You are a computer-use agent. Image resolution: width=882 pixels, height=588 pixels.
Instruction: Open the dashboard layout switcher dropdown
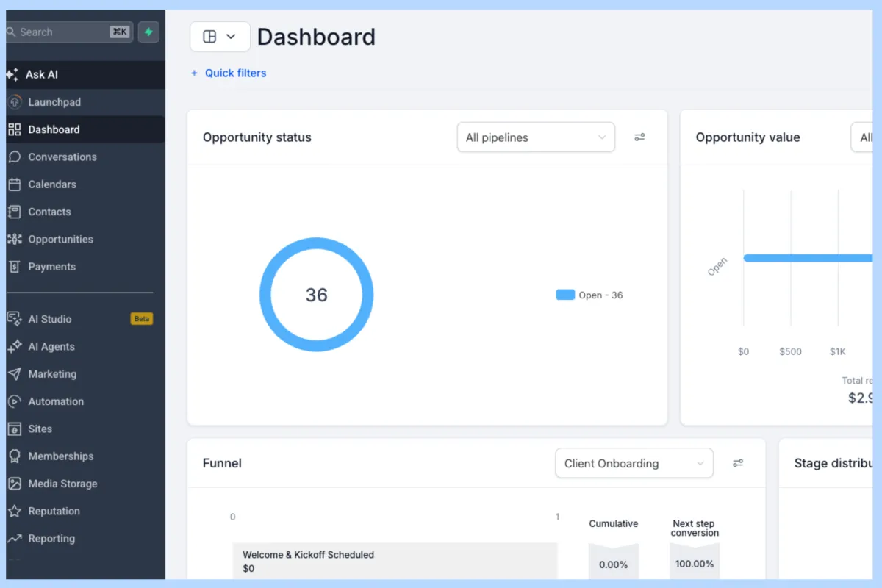[x=220, y=37]
